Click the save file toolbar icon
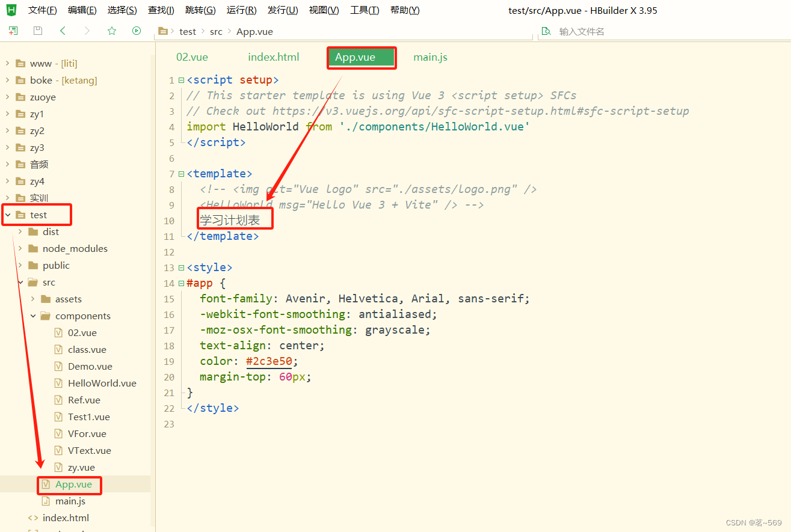791x532 pixels. pos(38,31)
